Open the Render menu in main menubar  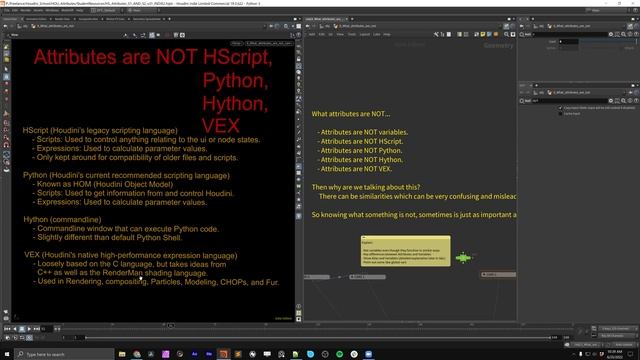(x=25, y=10)
